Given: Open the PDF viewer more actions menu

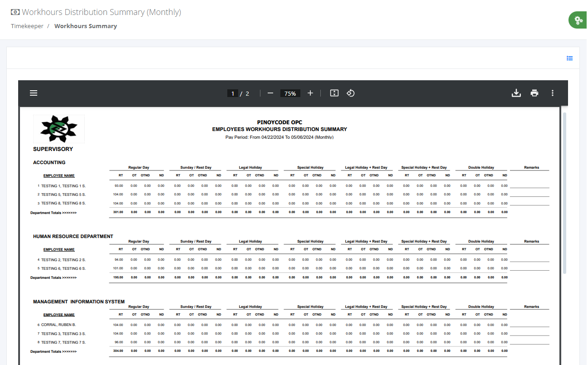Looking at the screenshot, I should coord(553,93).
